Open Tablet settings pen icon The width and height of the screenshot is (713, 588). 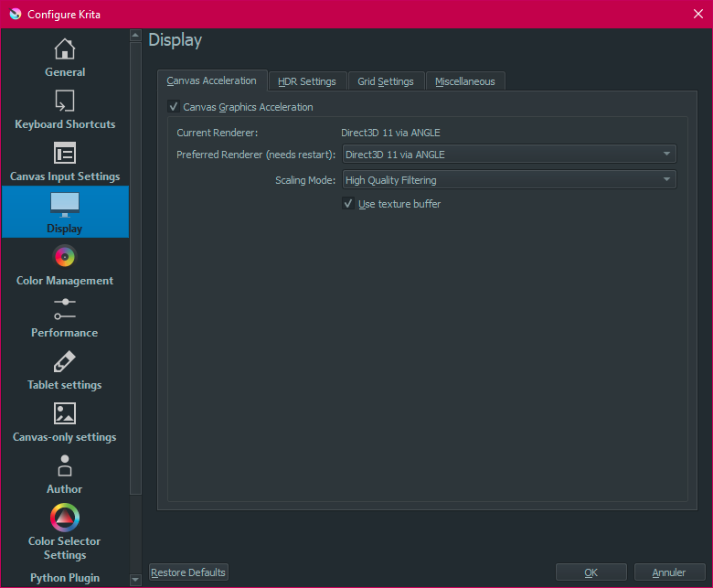(x=65, y=361)
